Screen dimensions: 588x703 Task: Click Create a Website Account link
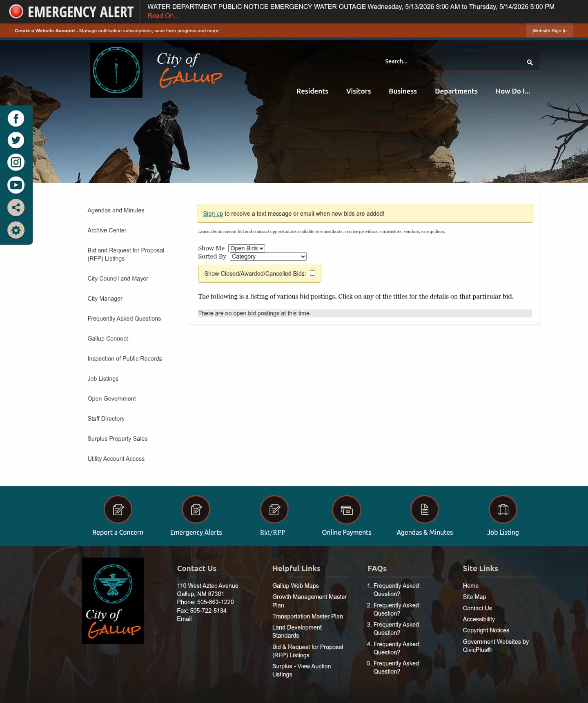click(45, 31)
